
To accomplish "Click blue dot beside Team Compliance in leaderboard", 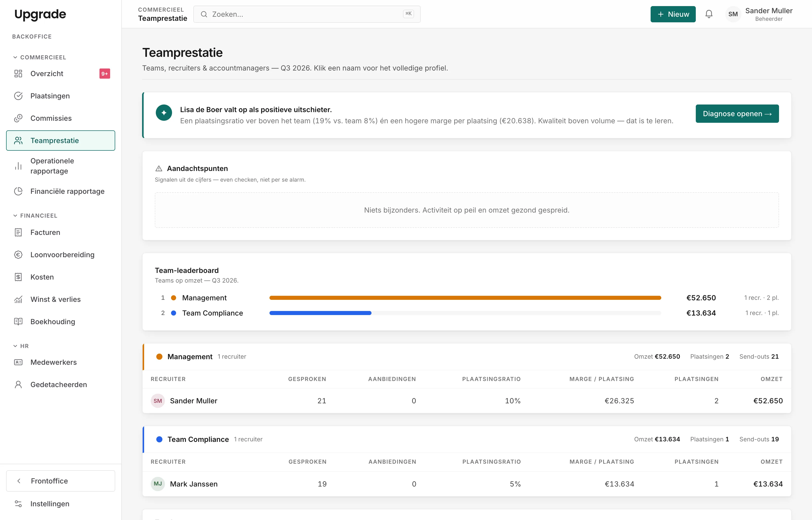I will 174,313.
